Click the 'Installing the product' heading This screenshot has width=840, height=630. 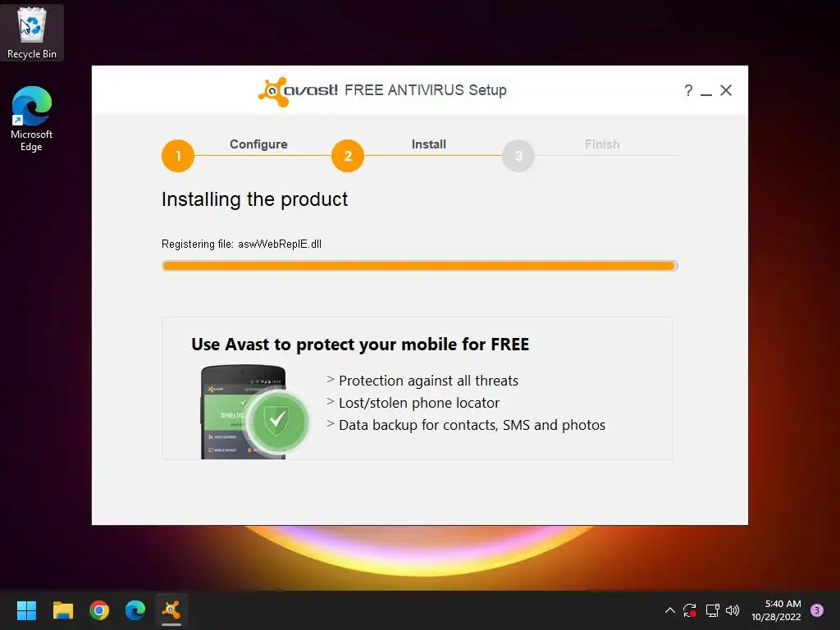(254, 199)
